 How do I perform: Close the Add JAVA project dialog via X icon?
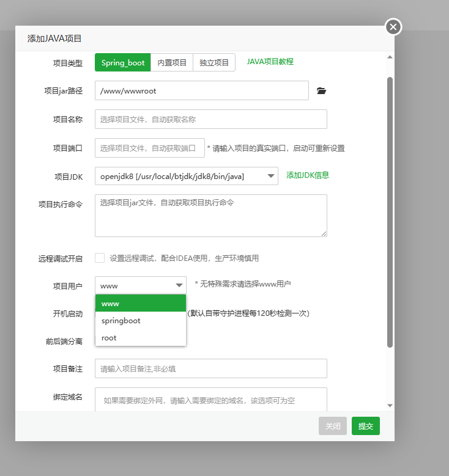click(x=393, y=27)
